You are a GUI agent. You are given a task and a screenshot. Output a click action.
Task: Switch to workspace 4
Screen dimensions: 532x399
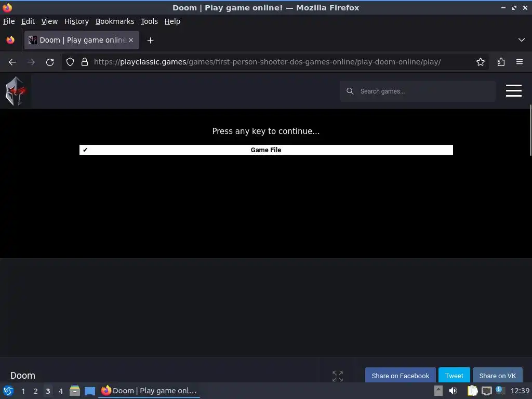tap(61, 391)
